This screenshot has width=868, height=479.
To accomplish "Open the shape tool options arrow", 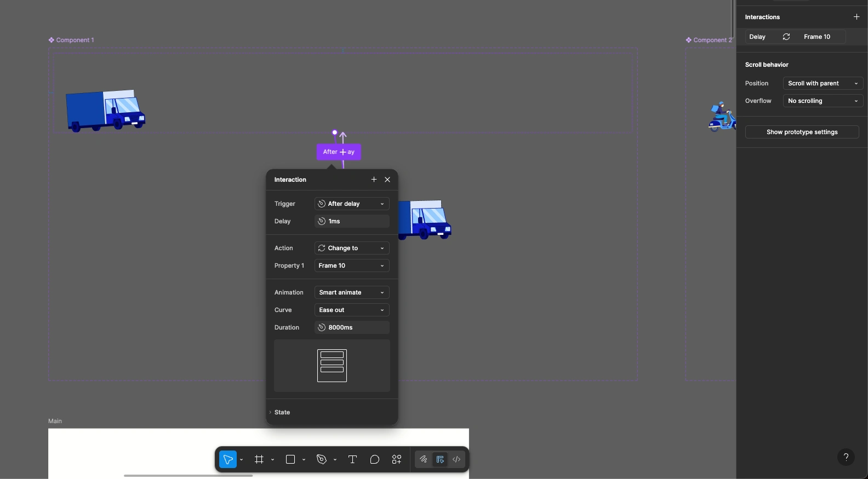I will pos(304,460).
